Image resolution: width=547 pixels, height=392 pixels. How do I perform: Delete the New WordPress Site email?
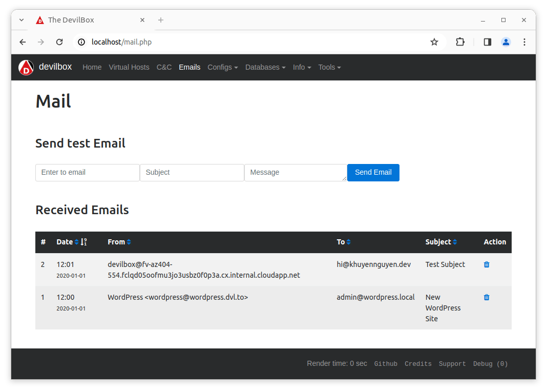[x=487, y=297]
